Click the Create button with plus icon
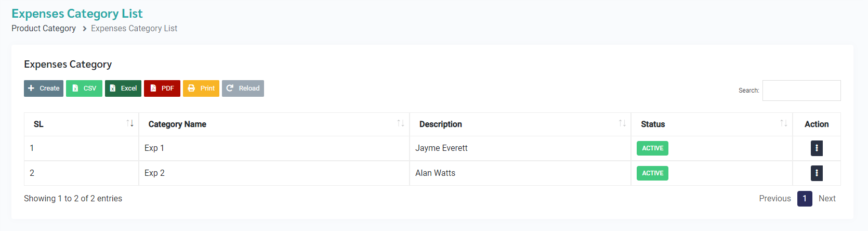 (x=44, y=88)
